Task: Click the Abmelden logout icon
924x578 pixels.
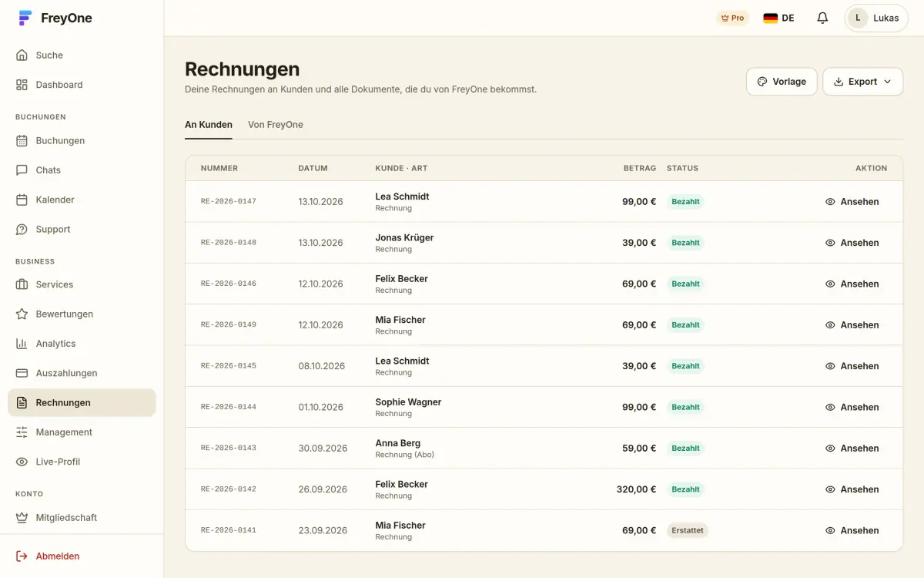Action: click(x=22, y=556)
